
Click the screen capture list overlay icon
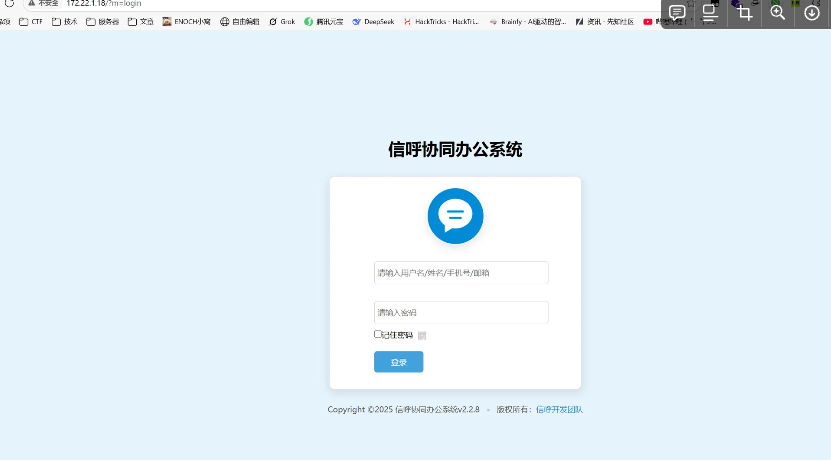coord(710,12)
